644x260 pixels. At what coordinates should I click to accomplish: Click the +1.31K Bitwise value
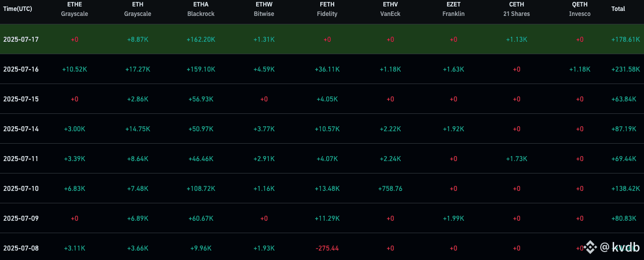tap(264, 39)
